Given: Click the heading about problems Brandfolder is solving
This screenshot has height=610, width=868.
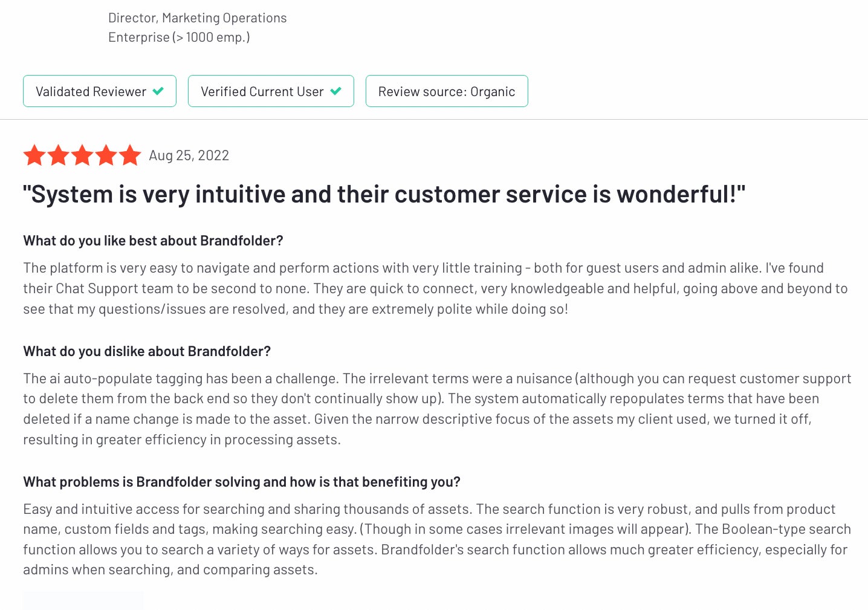Looking at the screenshot, I should (242, 482).
